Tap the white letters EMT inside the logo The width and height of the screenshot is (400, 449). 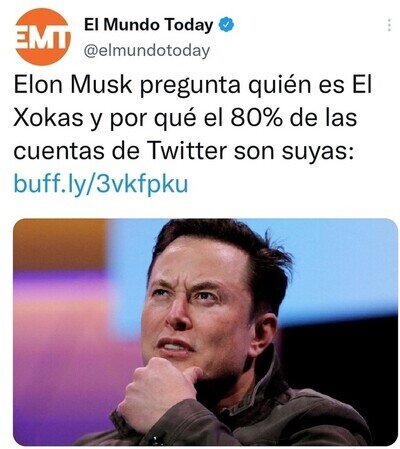[43, 38]
